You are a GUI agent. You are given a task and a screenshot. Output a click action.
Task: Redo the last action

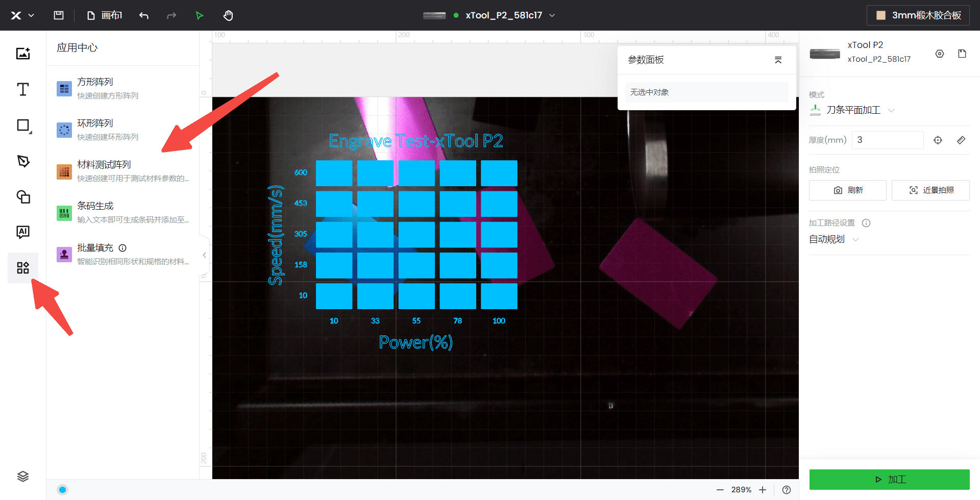(171, 15)
